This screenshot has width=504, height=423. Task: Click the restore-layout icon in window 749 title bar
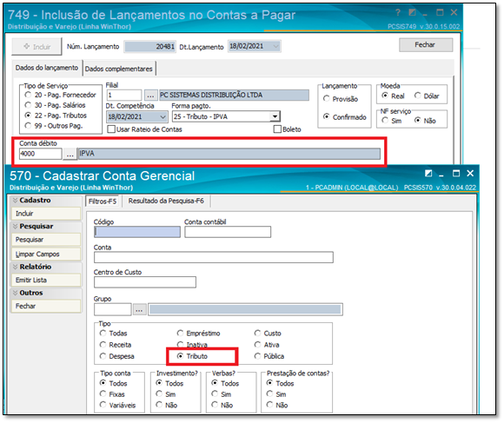pos(412,12)
